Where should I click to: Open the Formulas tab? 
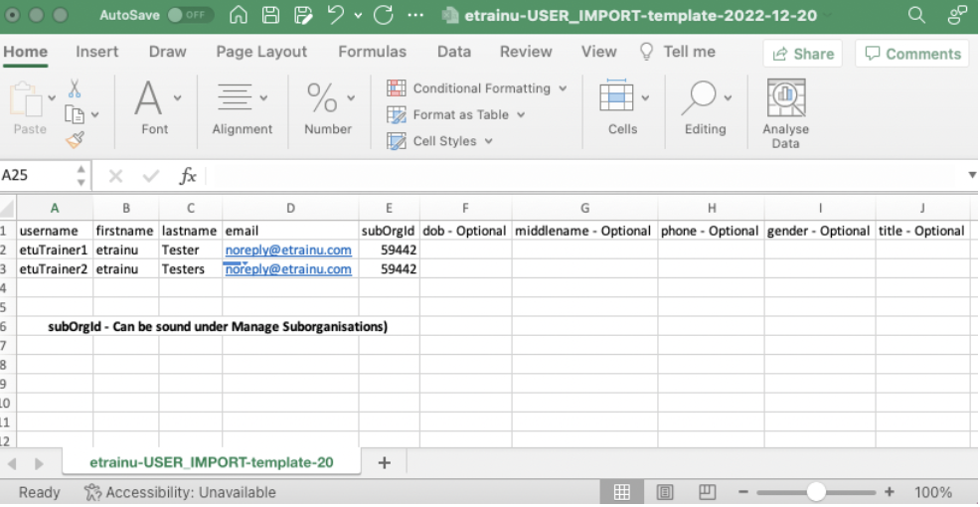[372, 52]
